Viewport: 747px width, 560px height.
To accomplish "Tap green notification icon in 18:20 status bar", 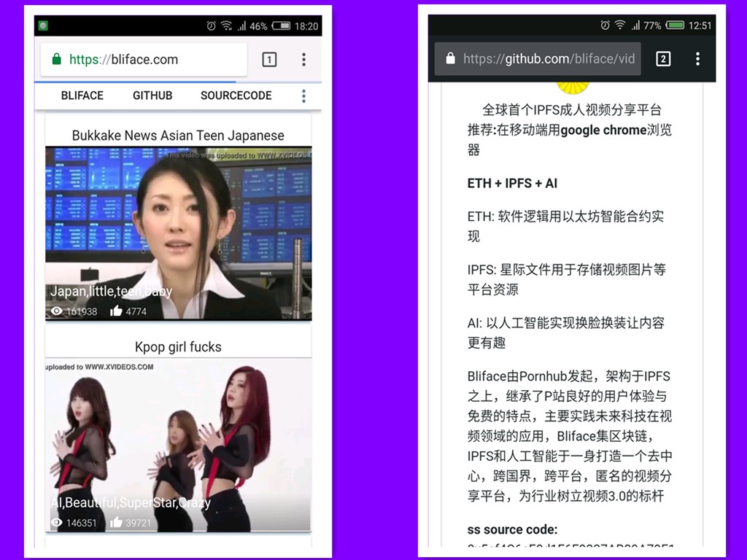I will tap(43, 26).
